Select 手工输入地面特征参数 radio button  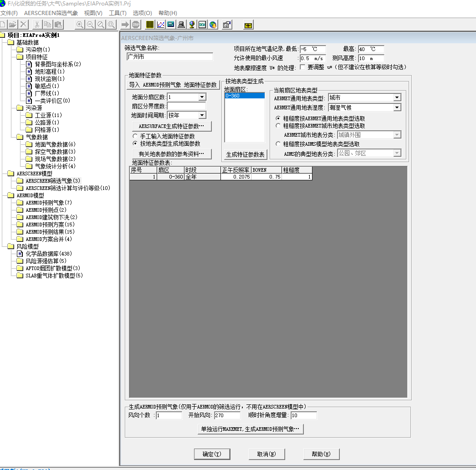coord(135,136)
